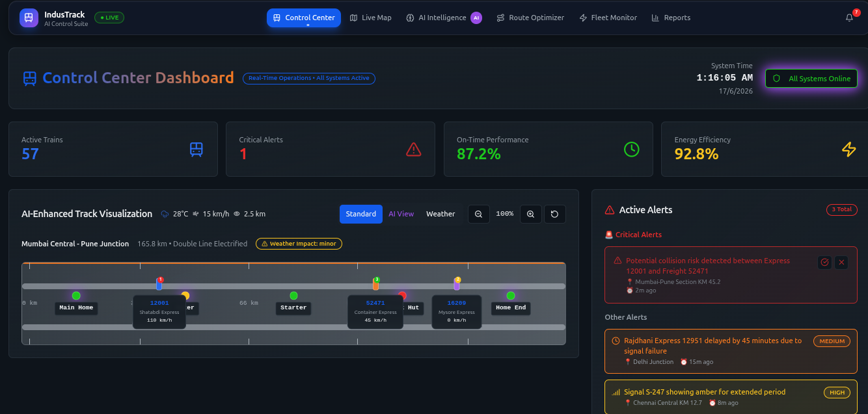Click the HIGH severity badge
This screenshot has width=868, height=414.
click(837, 393)
